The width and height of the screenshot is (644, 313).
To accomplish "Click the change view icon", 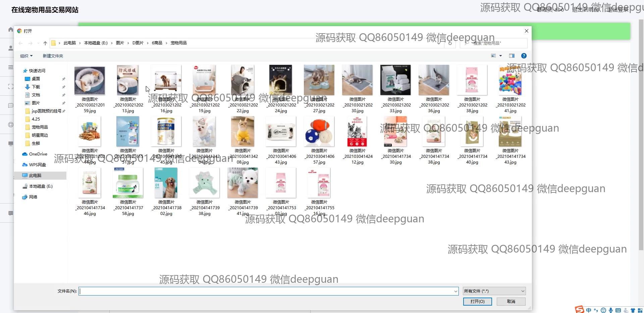I will pyautogui.click(x=493, y=56).
